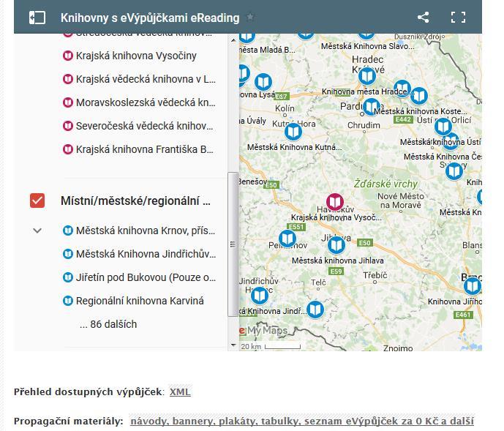This screenshot has height=431, width=504.
Task: Show 86 další libraries
Action: coord(108,324)
